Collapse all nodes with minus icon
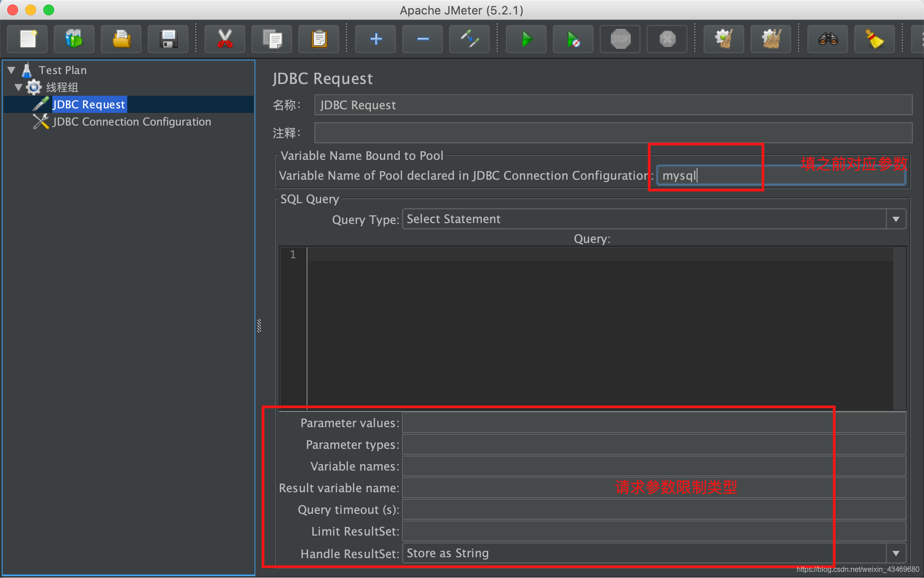924x578 pixels. 423,39
